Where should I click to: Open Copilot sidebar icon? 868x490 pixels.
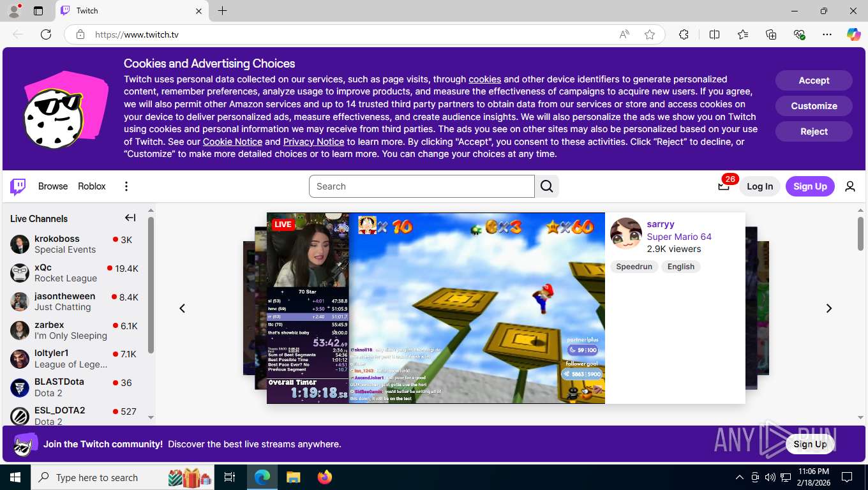point(854,34)
